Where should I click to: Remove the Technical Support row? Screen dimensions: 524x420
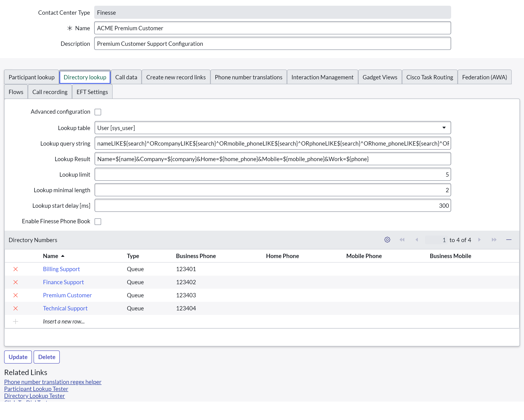coord(16,308)
